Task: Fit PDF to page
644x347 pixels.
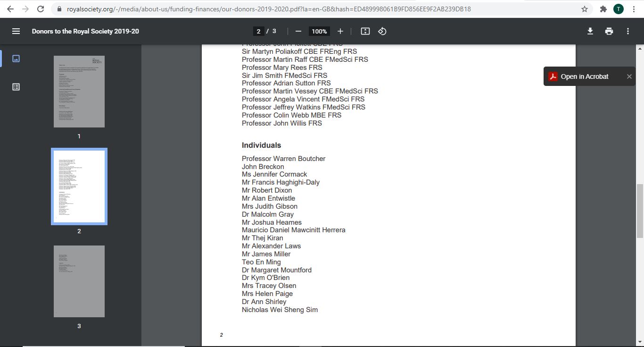Action: tap(365, 31)
